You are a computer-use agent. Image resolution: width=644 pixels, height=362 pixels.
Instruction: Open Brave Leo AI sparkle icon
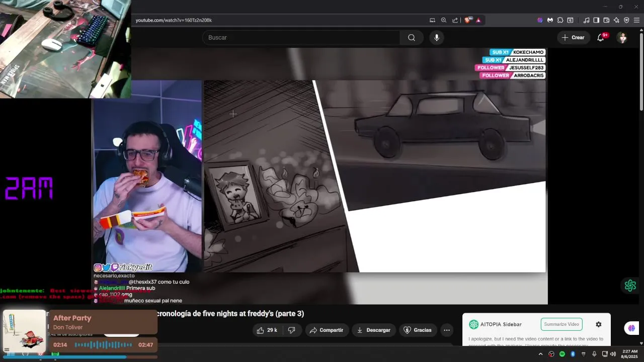(x=616, y=20)
